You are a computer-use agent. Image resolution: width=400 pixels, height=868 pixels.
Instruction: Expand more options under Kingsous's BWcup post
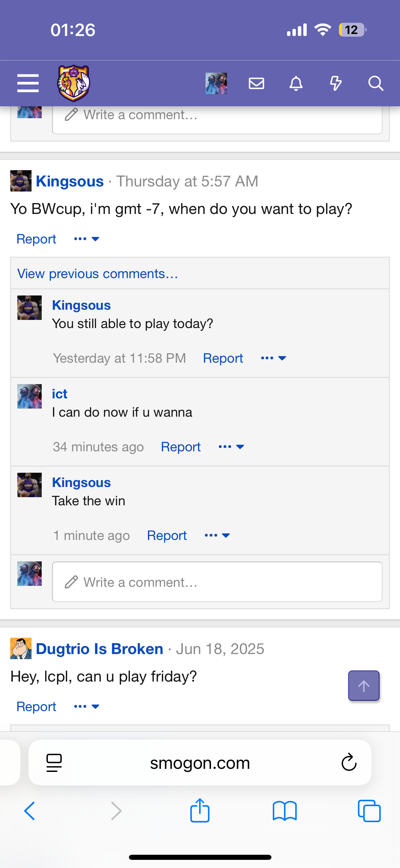(x=87, y=239)
